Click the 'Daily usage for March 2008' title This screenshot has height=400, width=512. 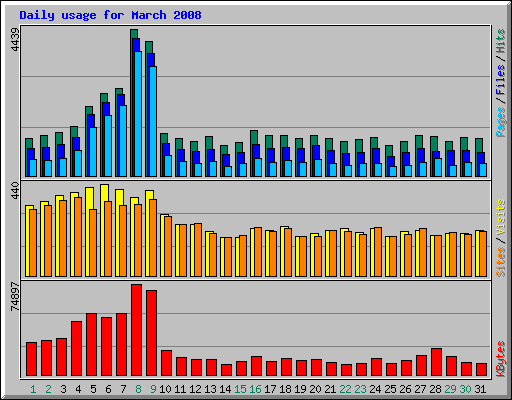110,15
